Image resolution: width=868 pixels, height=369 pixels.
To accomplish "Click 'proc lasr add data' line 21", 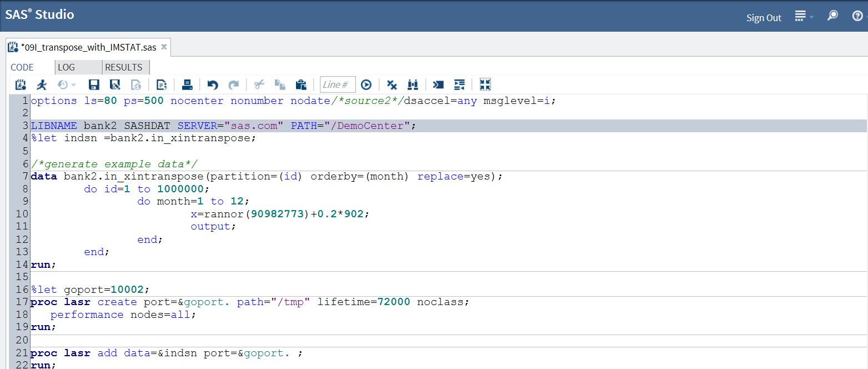I will point(167,353).
